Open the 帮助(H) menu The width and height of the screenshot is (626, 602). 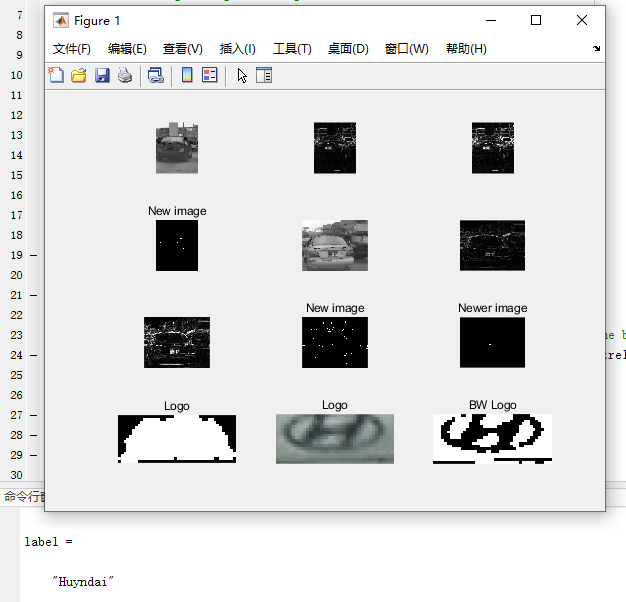click(466, 49)
